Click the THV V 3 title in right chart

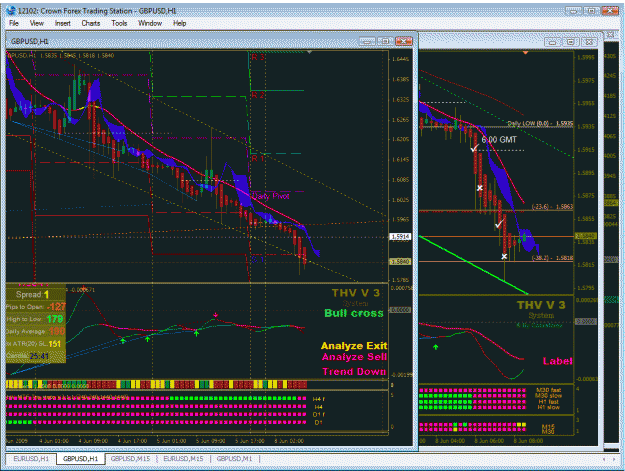(541, 305)
